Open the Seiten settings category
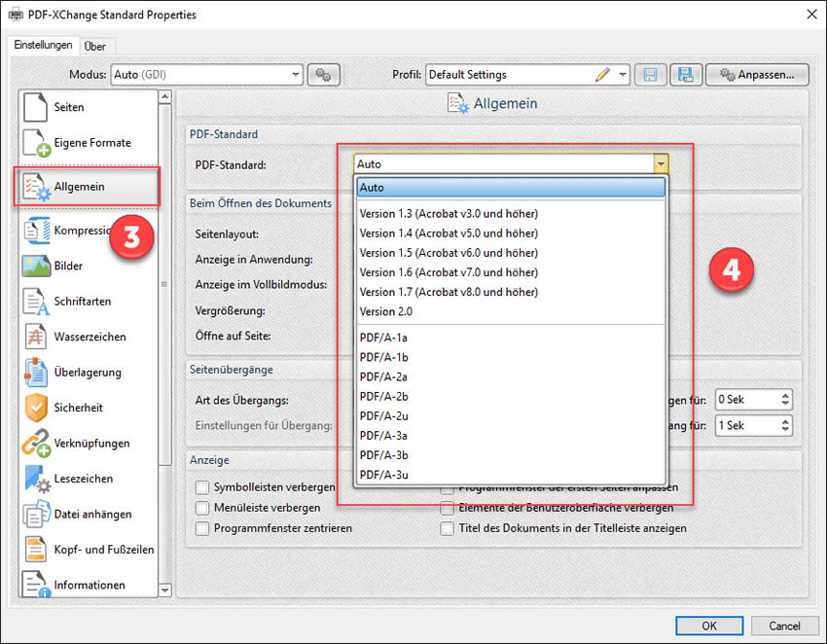The image size is (827, 644). pyautogui.click(x=89, y=107)
